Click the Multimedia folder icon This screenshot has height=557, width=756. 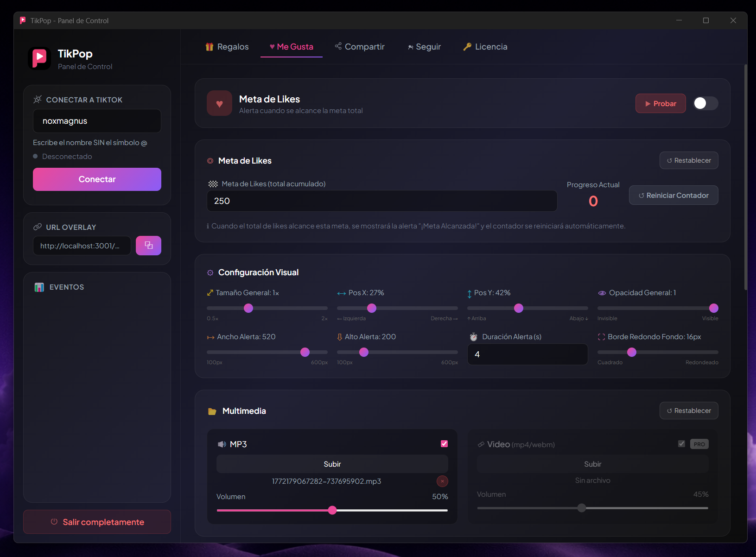(212, 411)
